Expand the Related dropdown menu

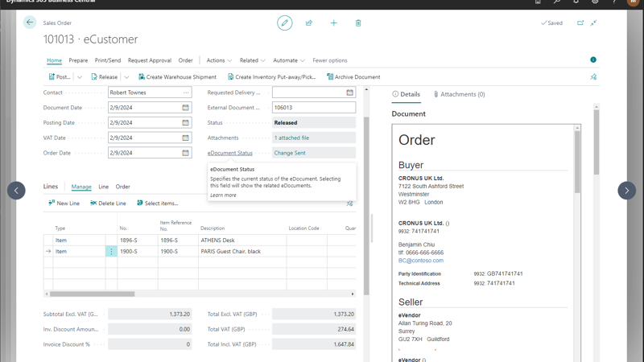(x=252, y=60)
